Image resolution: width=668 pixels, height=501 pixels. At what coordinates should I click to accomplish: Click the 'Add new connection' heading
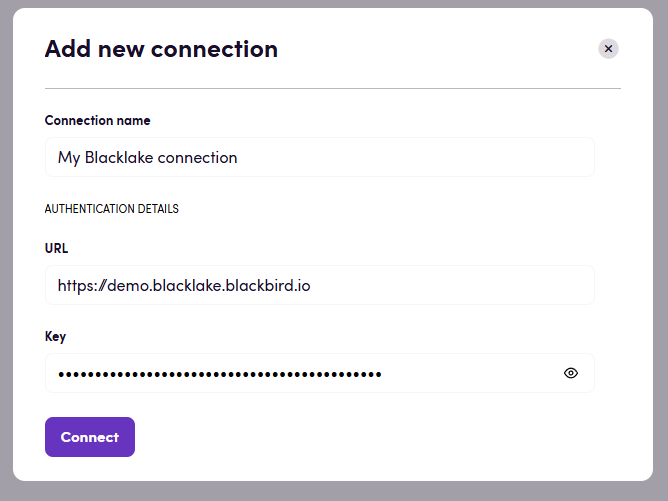(161, 49)
